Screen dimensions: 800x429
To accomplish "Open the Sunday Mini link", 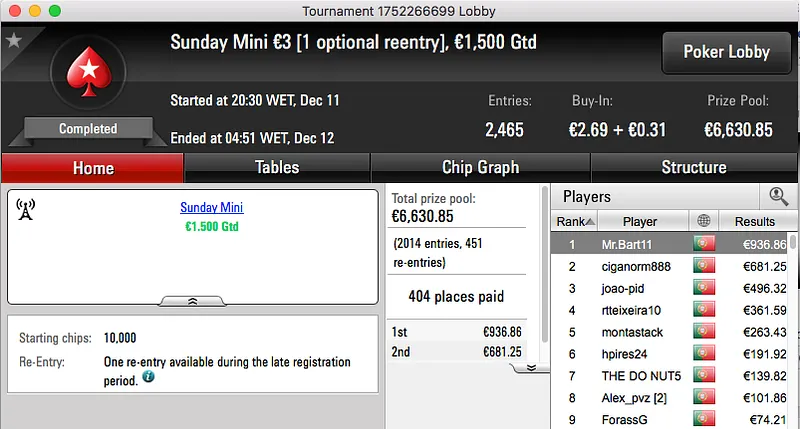I will tap(212, 208).
